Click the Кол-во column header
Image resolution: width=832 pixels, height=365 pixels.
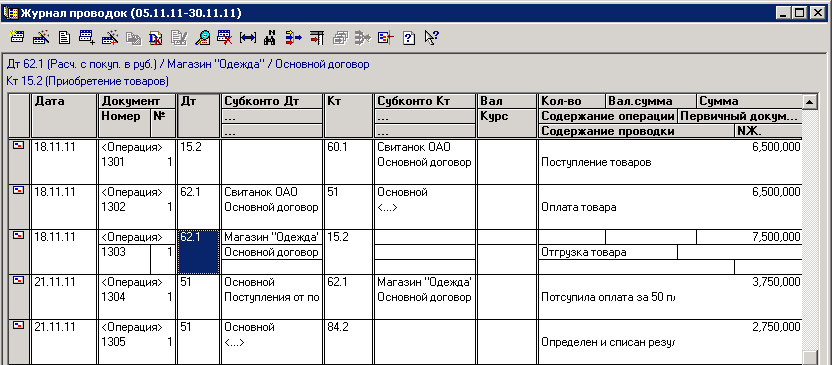point(572,101)
